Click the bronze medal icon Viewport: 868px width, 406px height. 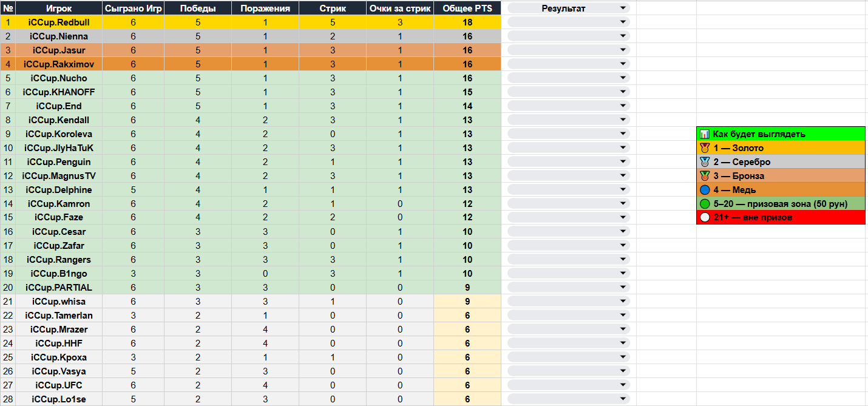click(x=704, y=176)
